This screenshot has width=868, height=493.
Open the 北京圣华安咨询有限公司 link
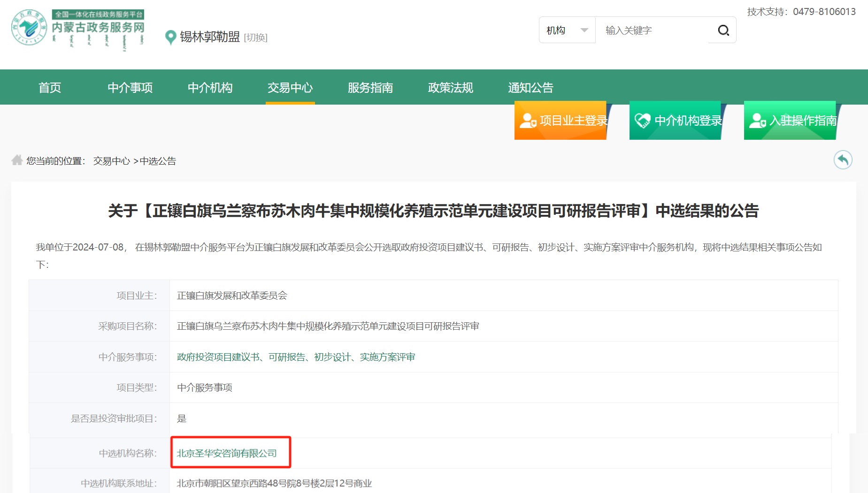227,453
